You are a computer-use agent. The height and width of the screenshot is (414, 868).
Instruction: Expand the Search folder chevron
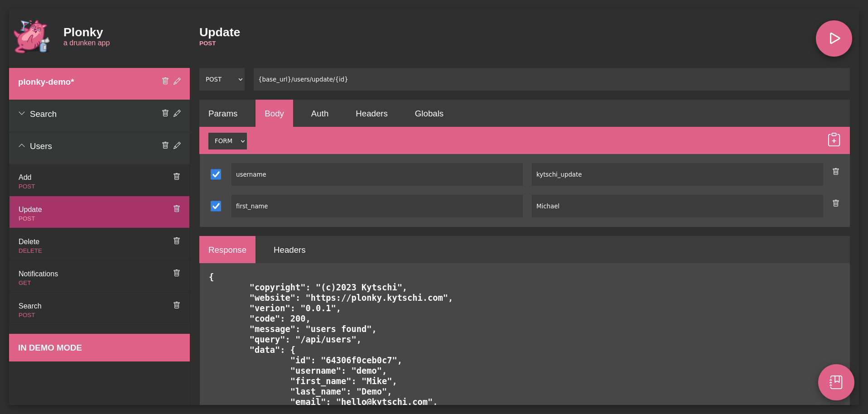click(22, 113)
